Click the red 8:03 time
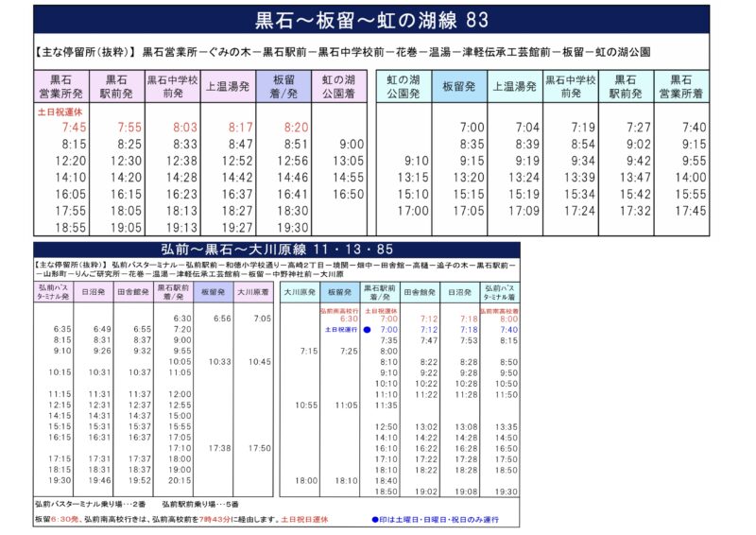The height and width of the screenshot is (535, 756). [x=185, y=128]
